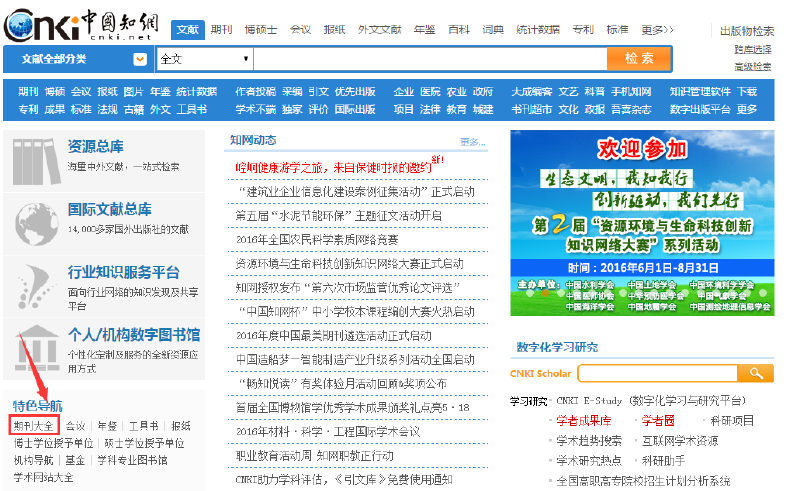Viewport: 800px width, 491px height.
Task: Click the CNKI Scholar magnifier search button
Action: pos(756,373)
